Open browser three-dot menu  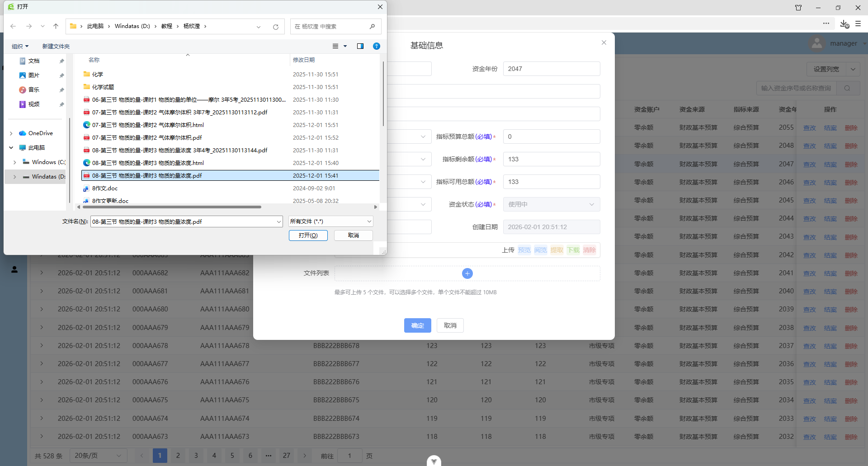pyautogui.click(x=826, y=24)
